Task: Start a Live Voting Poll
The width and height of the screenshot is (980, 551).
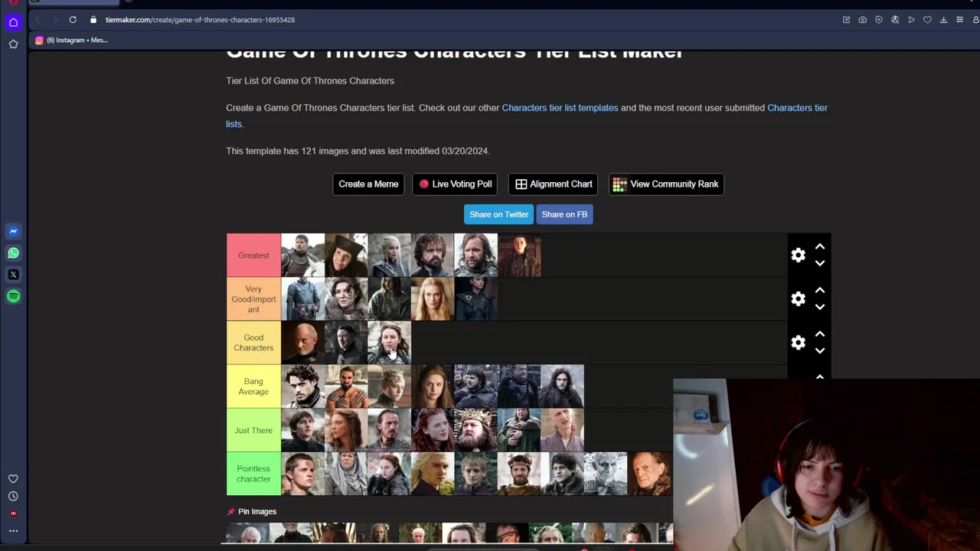Action: 456,184
